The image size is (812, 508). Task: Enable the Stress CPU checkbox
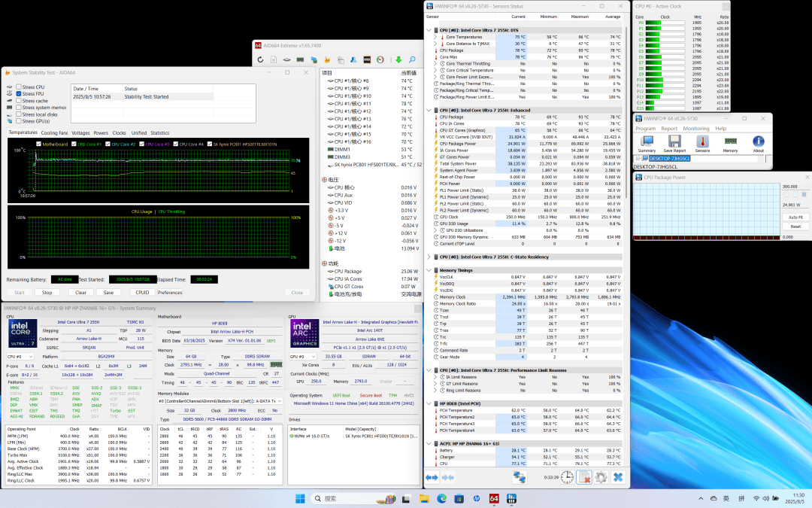[20, 87]
